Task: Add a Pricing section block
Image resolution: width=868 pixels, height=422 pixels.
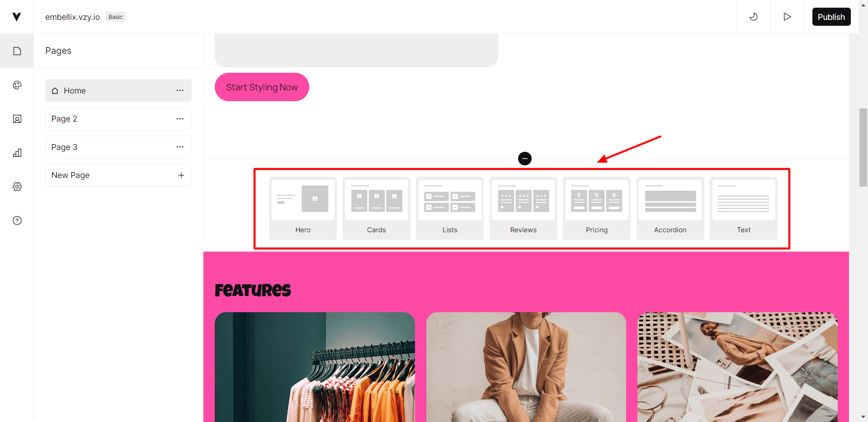Action: tap(597, 208)
